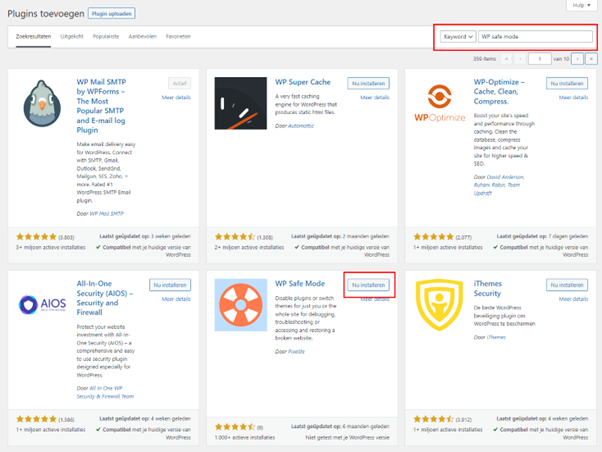Click the WP Mail SMTP star rating
The height and width of the screenshot is (452, 602).
click(x=36, y=237)
